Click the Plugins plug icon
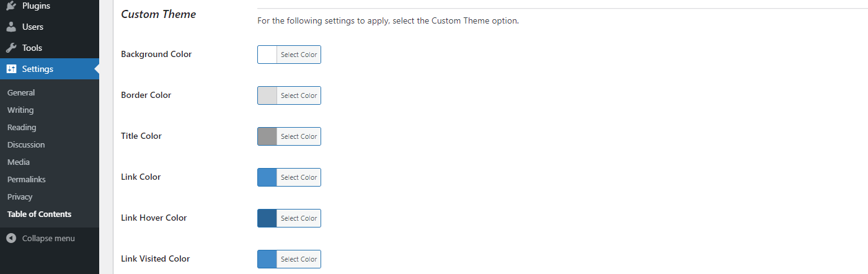Image resolution: width=868 pixels, height=274 pixels. (11, 6)
